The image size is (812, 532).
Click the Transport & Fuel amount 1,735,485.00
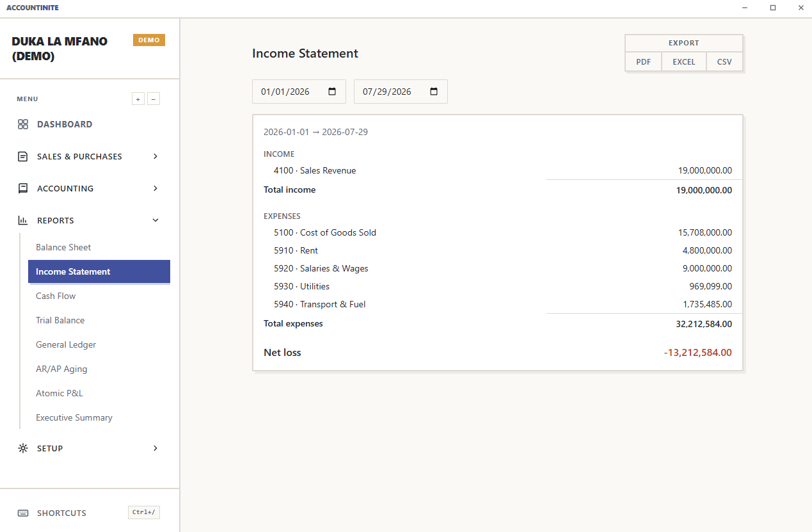[x=707, y=304]
